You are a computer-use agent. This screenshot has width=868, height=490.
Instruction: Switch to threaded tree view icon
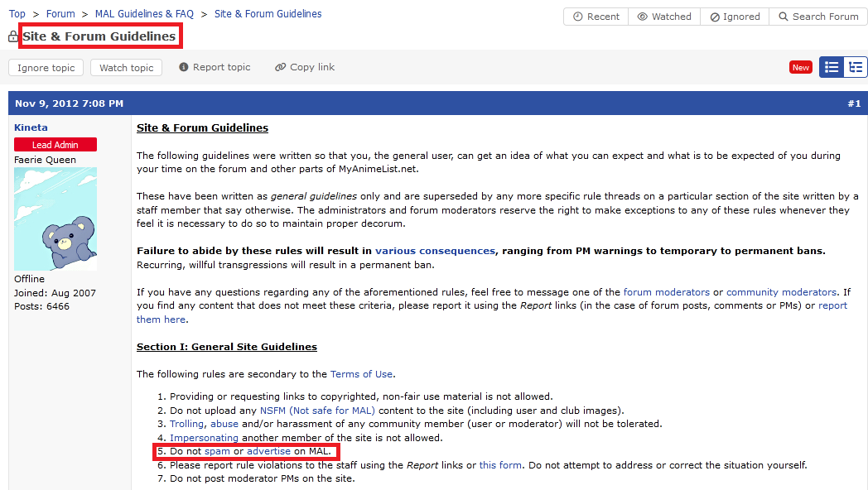(x=856, y=67)
